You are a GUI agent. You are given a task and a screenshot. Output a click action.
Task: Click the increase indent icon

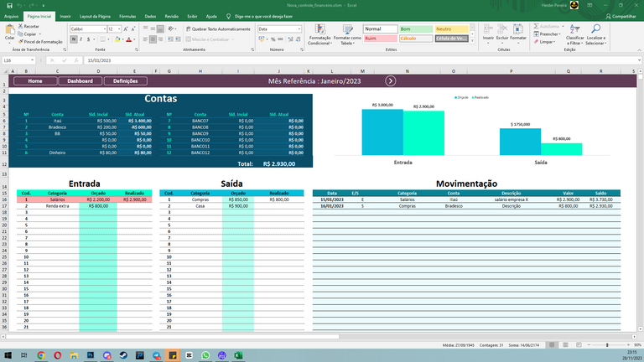point(178,39)
